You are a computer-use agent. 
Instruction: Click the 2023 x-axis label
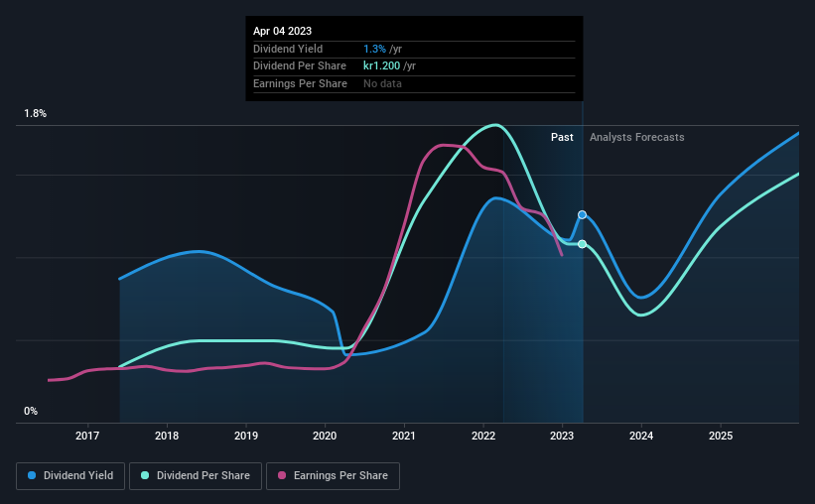[562, 436]
